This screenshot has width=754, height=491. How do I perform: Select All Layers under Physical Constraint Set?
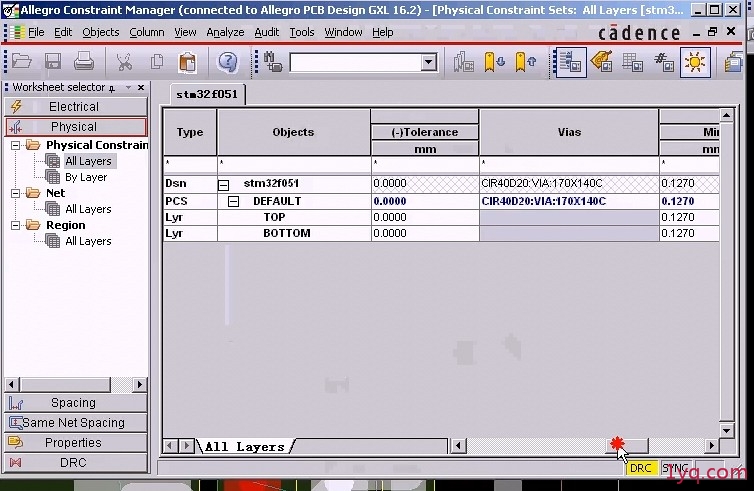pyautogui.click(x=88, y=161)
